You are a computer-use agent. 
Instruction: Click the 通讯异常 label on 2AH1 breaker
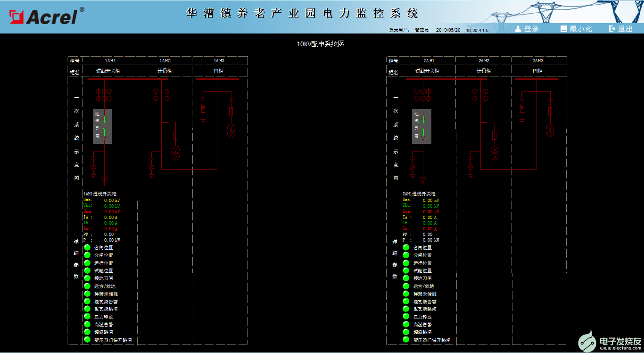click(417, 125)
